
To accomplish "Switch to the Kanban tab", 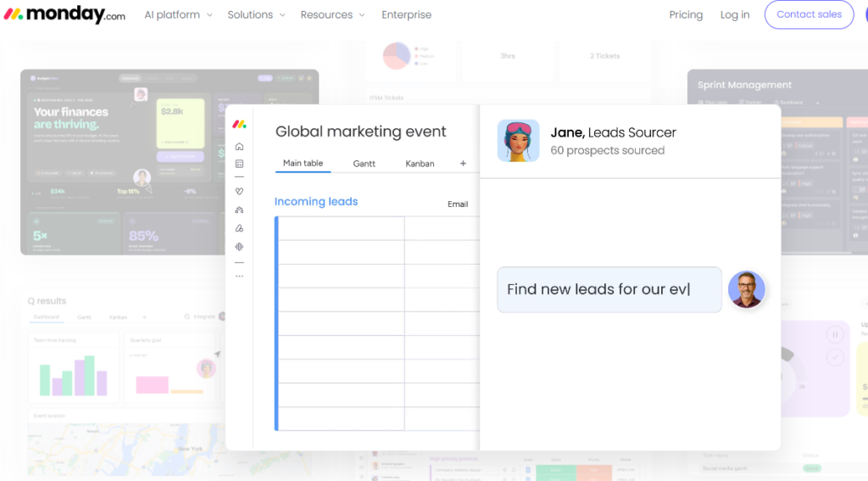I will coord(420,164).
